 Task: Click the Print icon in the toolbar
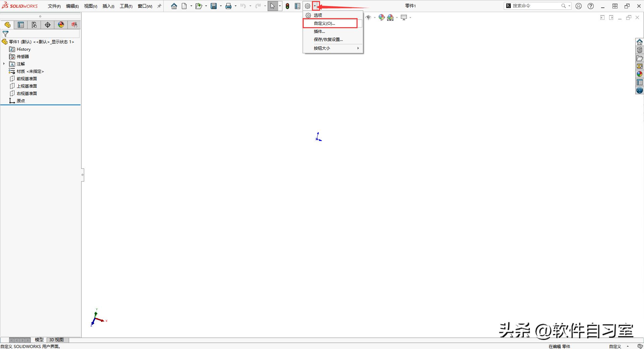228,6
